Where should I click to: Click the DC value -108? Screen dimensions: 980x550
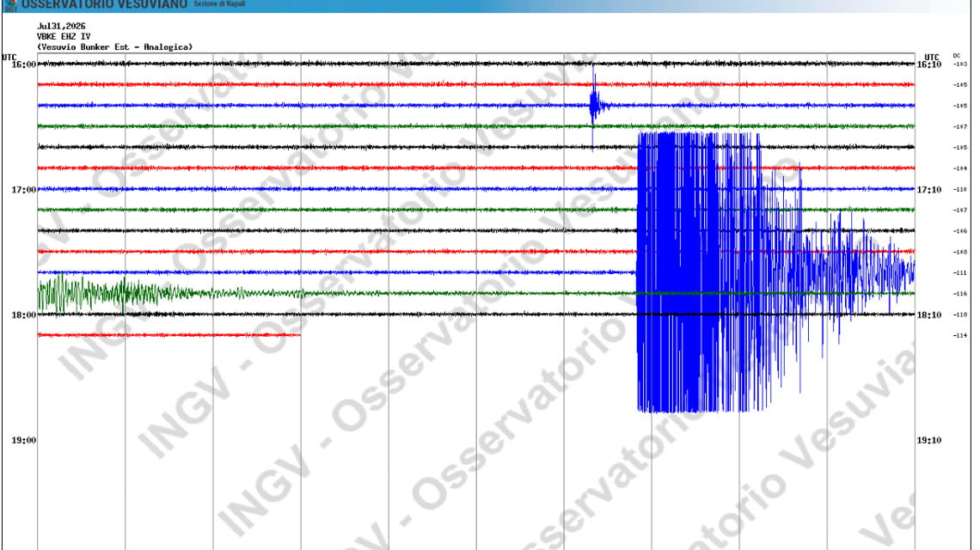960,252
